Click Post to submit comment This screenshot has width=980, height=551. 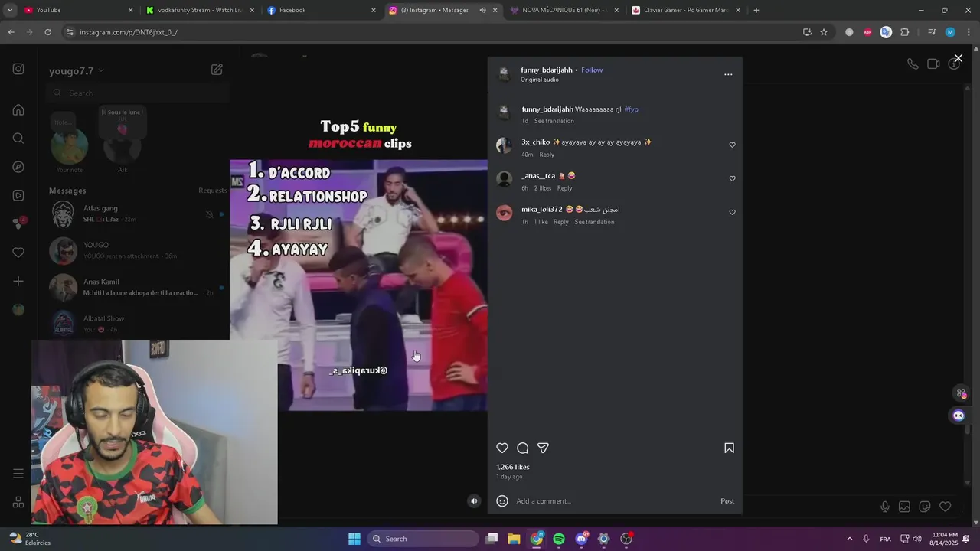point(727,501)
